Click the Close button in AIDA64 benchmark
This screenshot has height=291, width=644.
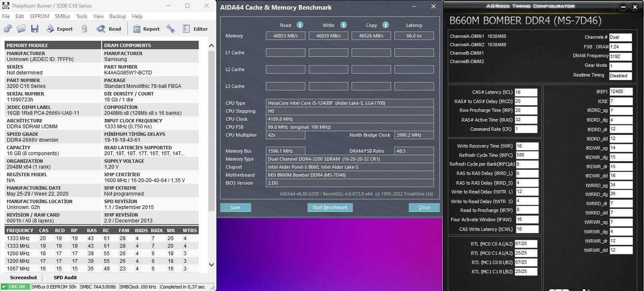click(x=424, y=207)
